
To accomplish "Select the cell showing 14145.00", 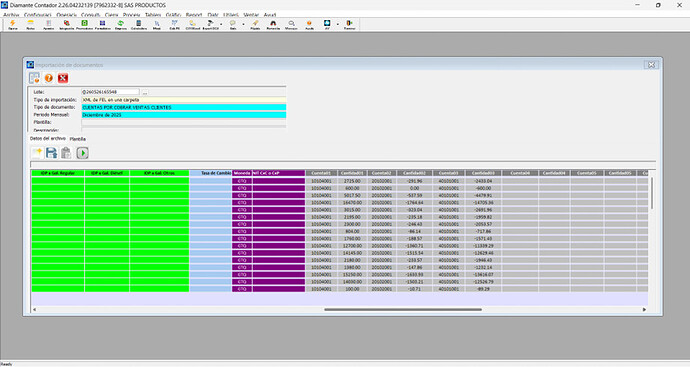I will click(x=352, y=253).
